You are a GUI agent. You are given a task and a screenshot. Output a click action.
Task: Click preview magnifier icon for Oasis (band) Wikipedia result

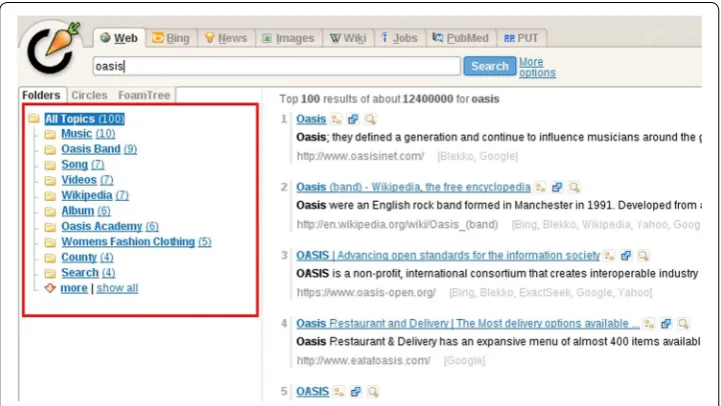click(574, 188)
